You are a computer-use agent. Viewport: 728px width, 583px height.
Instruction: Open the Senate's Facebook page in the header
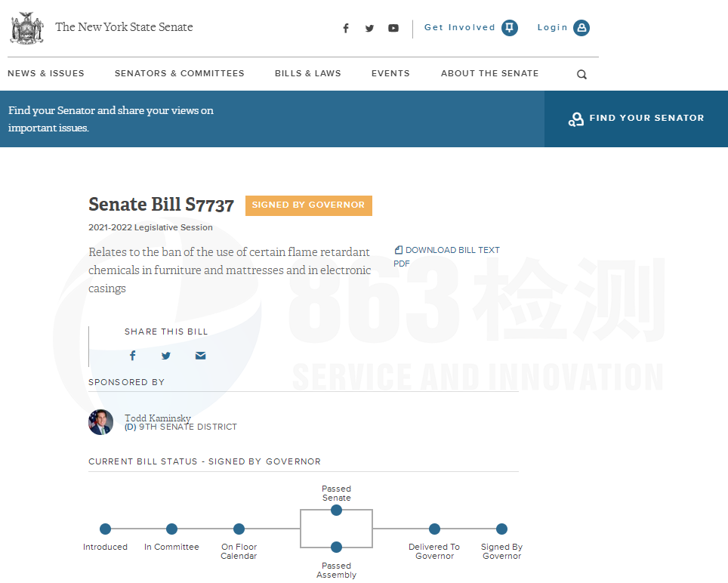[x=346, y=28]
